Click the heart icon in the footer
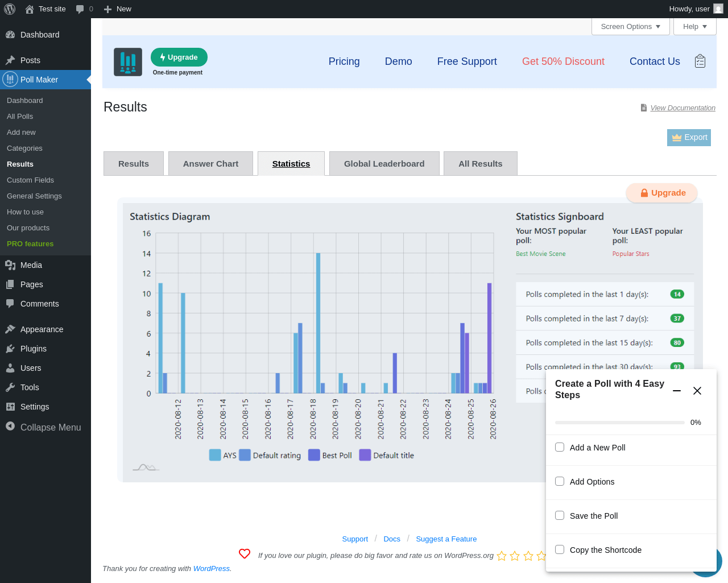The image size is (728, 583). [x=245, y=554]
